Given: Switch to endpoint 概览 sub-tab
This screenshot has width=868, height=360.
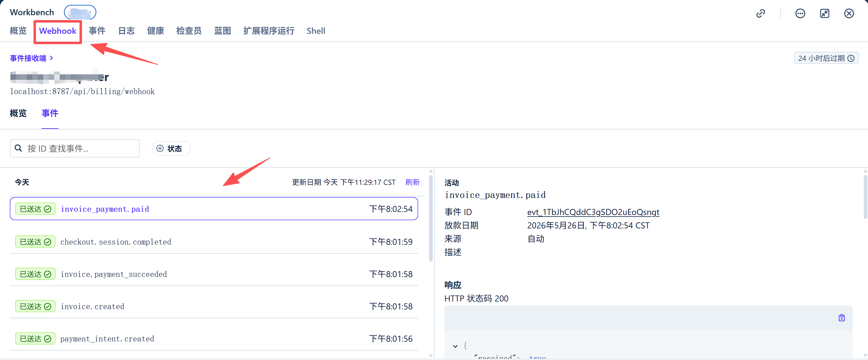Looking at the screenshot, I should click(18, 113).
